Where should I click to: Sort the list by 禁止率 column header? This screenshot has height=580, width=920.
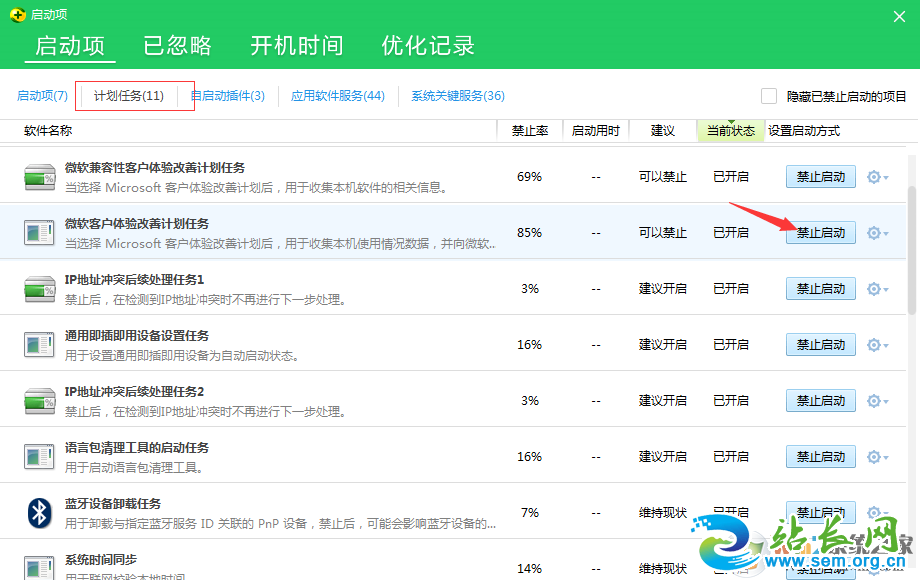[x=529, y=131]
